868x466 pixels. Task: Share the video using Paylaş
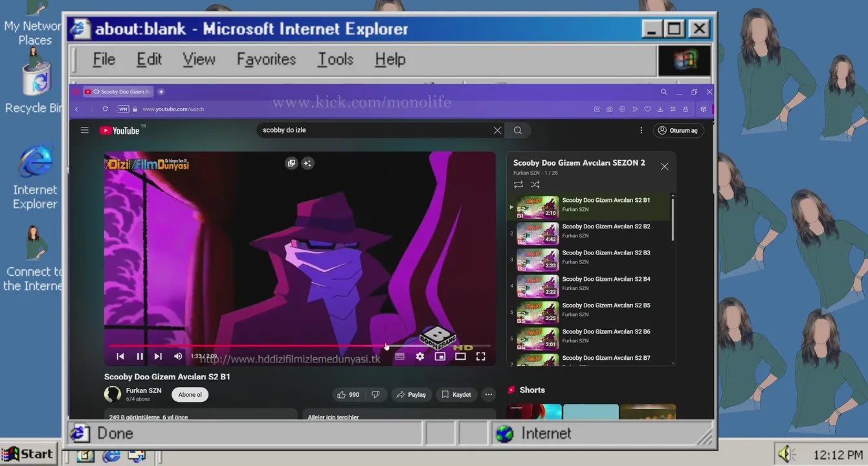pos(411,394)
